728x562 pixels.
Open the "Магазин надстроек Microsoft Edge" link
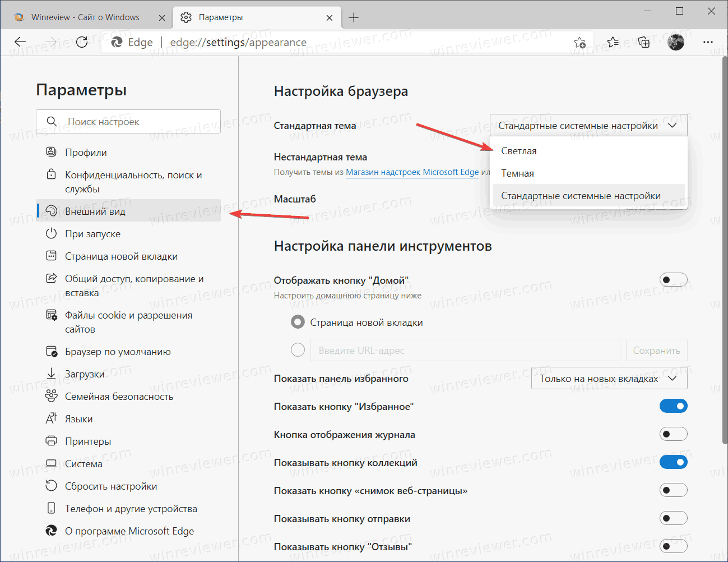tap(412, 172)
